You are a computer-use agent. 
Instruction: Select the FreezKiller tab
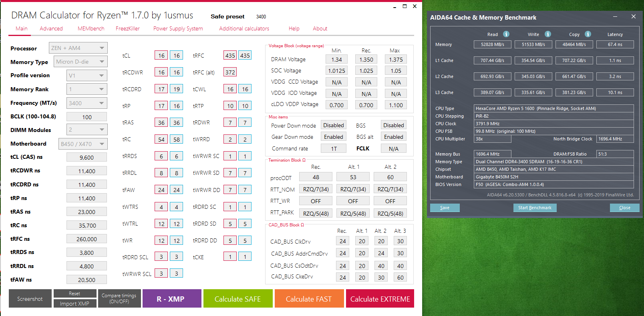128,29
